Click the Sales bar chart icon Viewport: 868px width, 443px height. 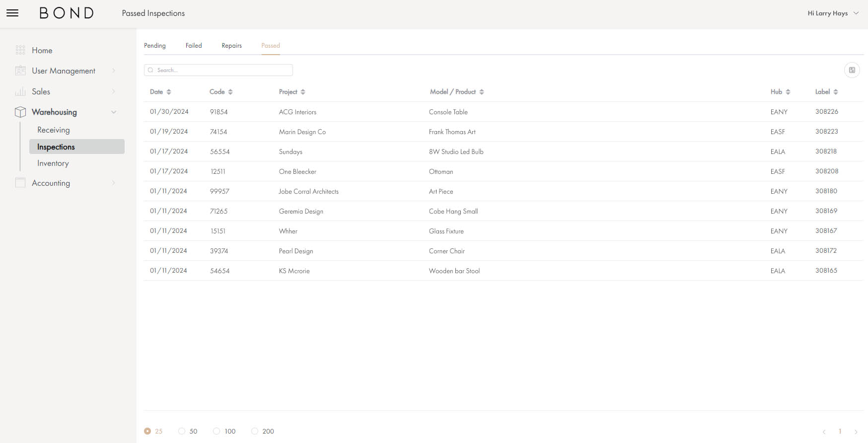[20, 91]
